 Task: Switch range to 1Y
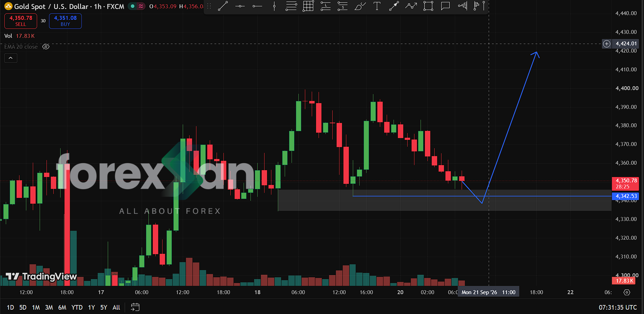pos(92,308)
